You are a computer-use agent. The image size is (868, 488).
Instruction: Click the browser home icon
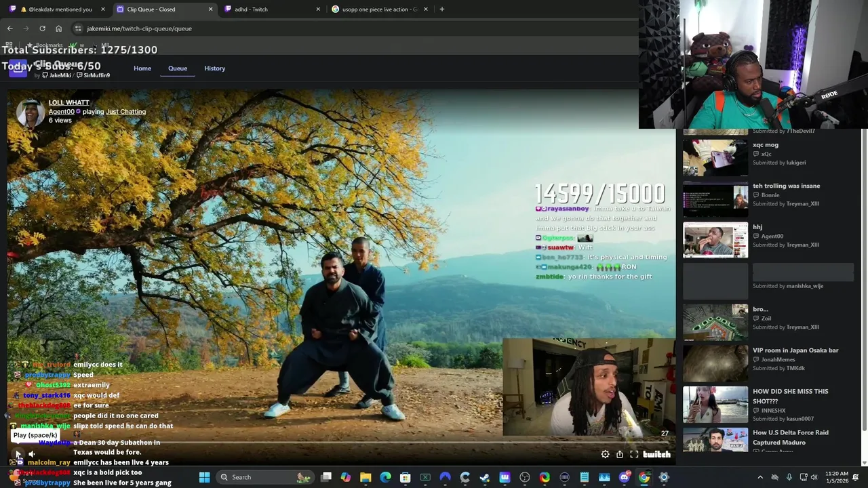point(58,28)
